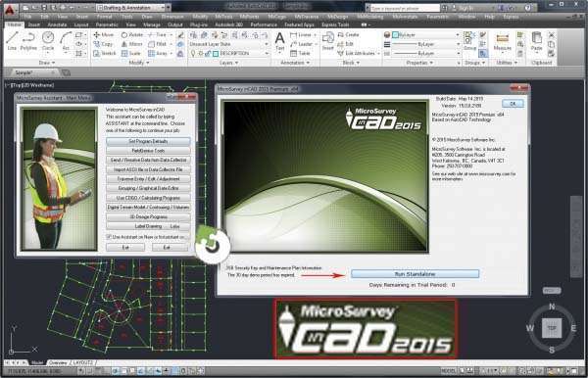Activate the Scale tool

(131, 54)
